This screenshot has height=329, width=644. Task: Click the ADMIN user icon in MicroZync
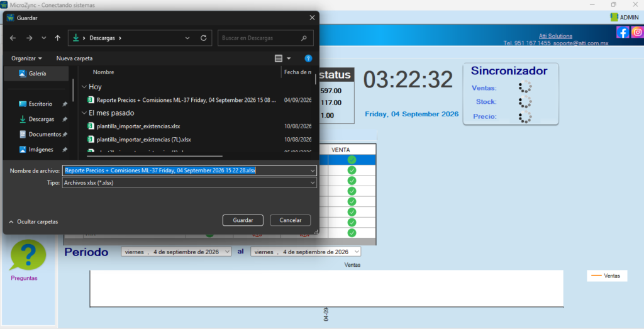tap(614, 17)
